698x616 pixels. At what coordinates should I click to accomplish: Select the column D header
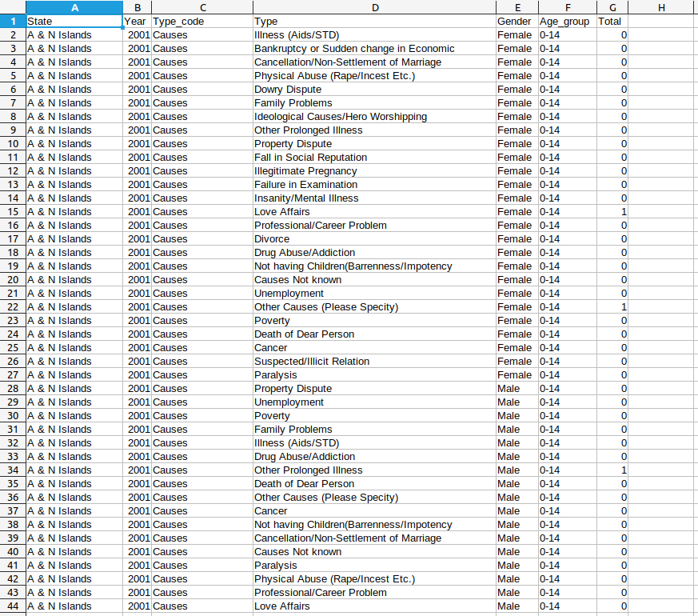(373, 7)
